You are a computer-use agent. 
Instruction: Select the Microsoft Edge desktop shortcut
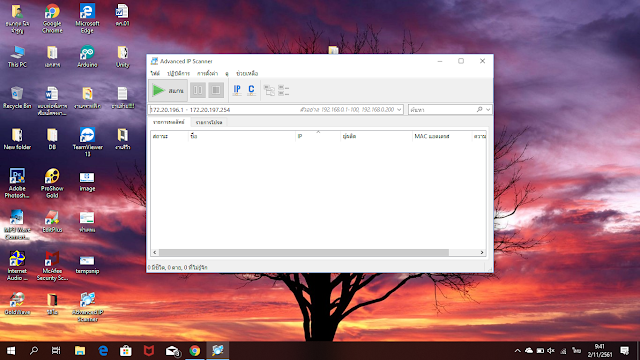click(x=87, y=18)
